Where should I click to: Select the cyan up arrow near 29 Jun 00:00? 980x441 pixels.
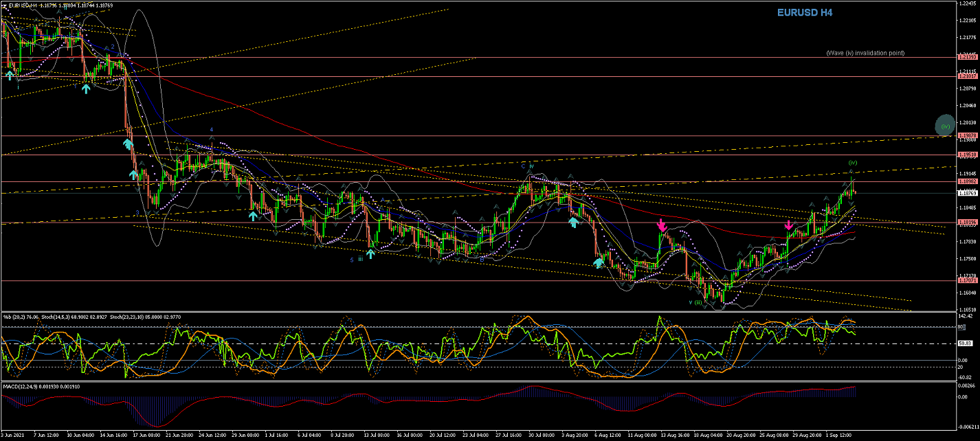pyautogui.click(x=252, y=215)
